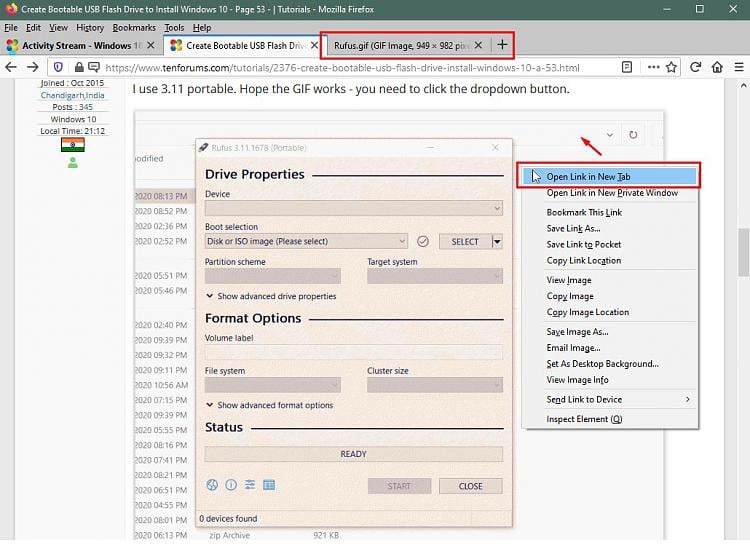Close the Rufus.gif tab

coord(478,45)
